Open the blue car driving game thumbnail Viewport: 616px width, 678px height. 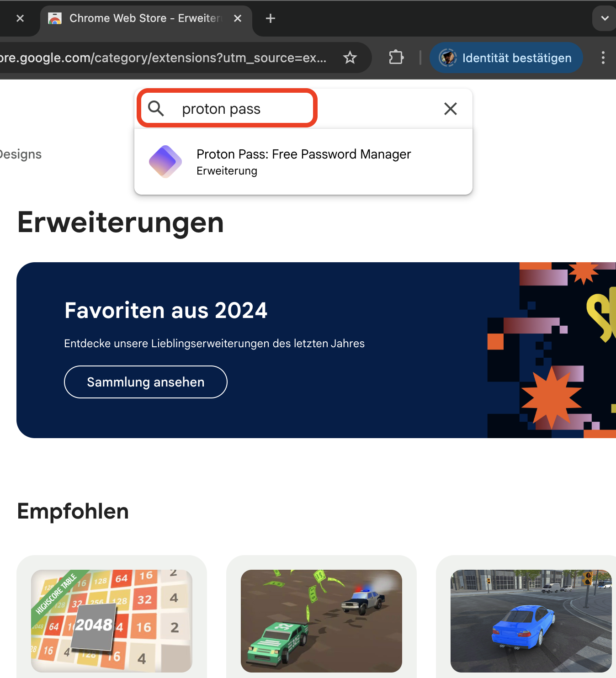point(531,621)
